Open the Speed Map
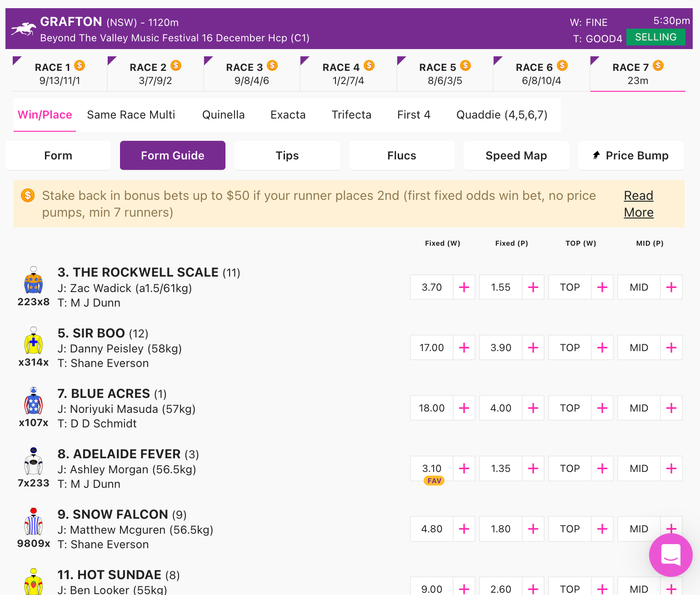The height and width of the screenshot is (595, 700). pos(516,155)
